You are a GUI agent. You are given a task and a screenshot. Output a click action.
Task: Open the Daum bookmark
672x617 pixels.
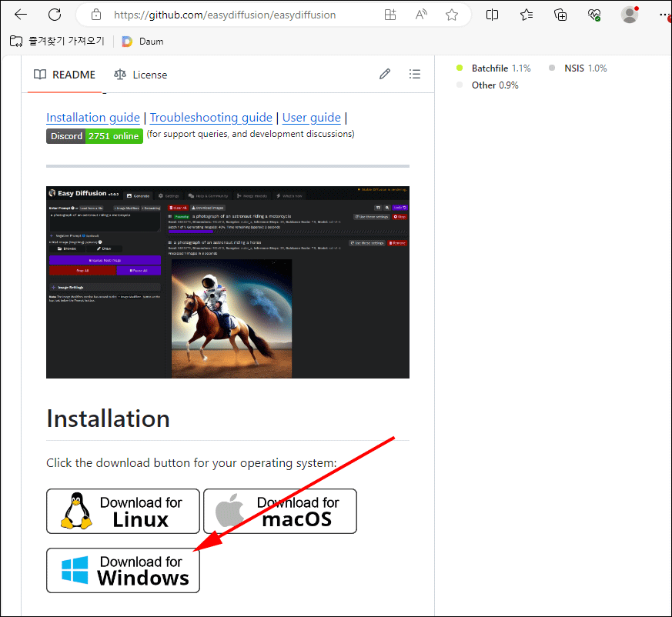(142, 41)
